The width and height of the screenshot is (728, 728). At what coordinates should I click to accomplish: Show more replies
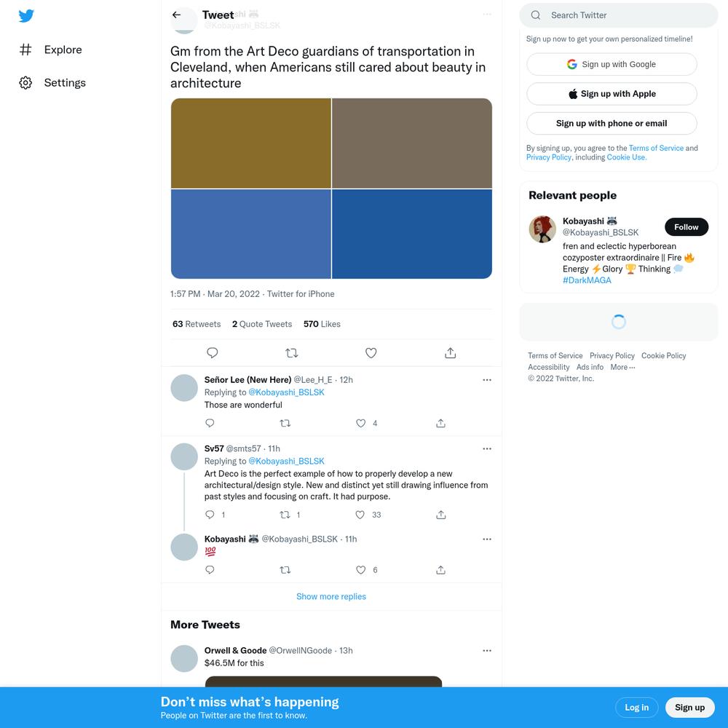coord(331,596)
